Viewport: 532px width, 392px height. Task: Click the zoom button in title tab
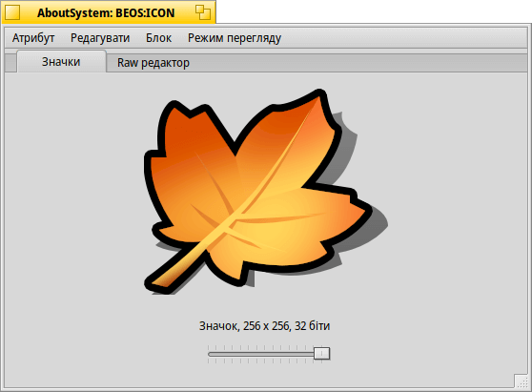(x=203, y=12)
